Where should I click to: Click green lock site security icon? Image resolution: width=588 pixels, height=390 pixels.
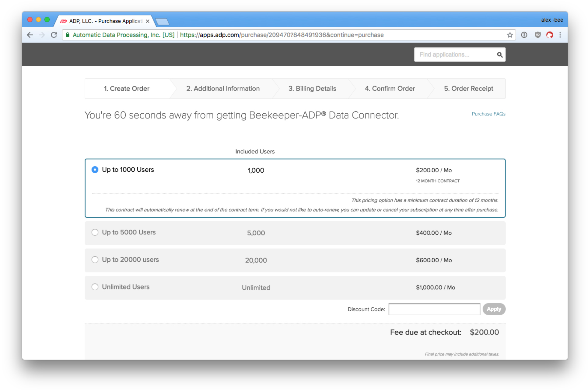pos(68,35)
